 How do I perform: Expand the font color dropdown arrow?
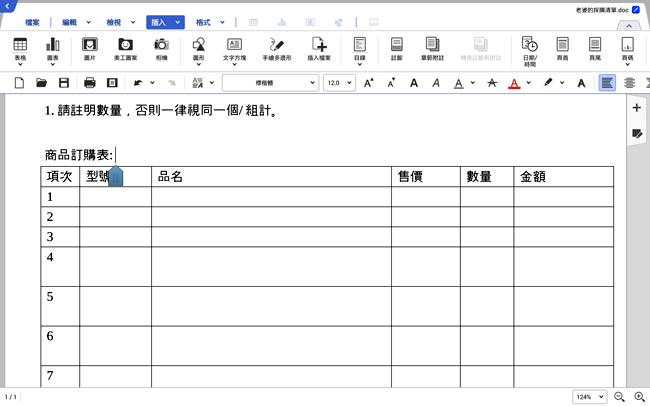click(529, 83)
